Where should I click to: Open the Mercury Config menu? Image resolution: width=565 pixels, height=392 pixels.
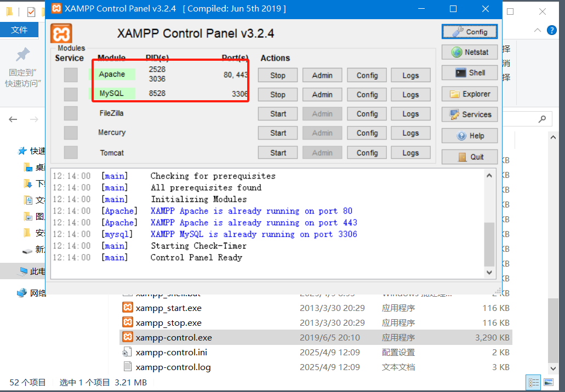coord(367,133)
